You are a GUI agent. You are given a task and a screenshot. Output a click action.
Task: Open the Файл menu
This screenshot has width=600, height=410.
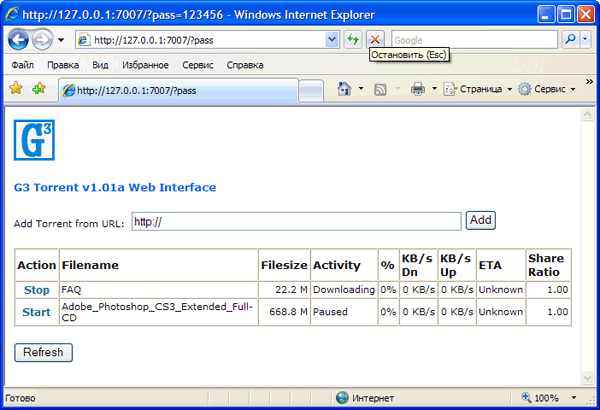pos(23,65)
